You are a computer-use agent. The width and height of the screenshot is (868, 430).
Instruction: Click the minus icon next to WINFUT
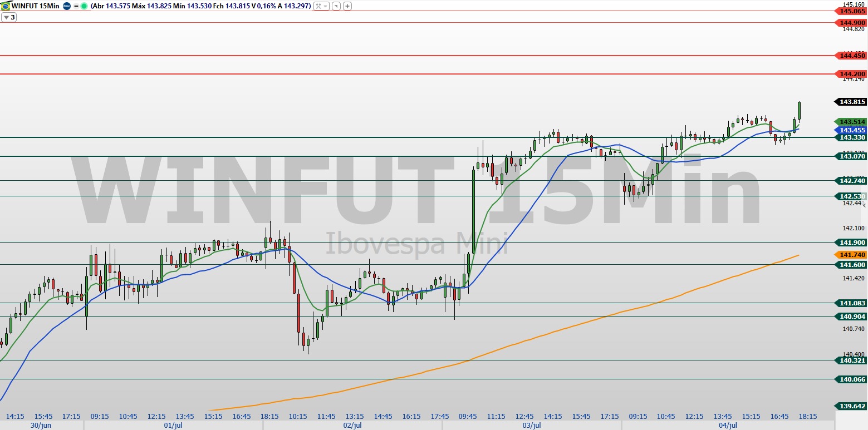pyautogui.click(x=75, y=6)
